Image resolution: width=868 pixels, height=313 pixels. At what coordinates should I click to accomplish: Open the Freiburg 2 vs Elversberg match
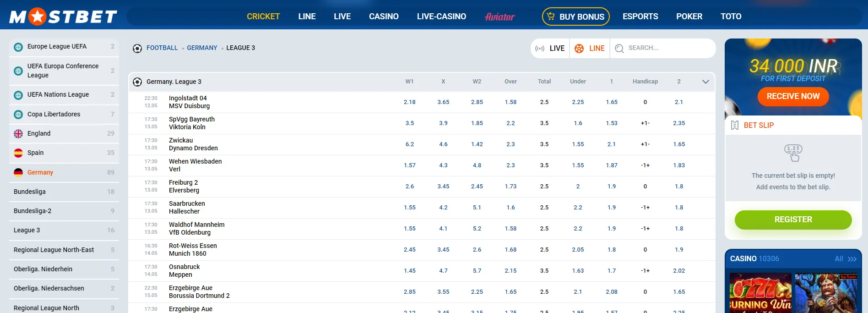184,187
